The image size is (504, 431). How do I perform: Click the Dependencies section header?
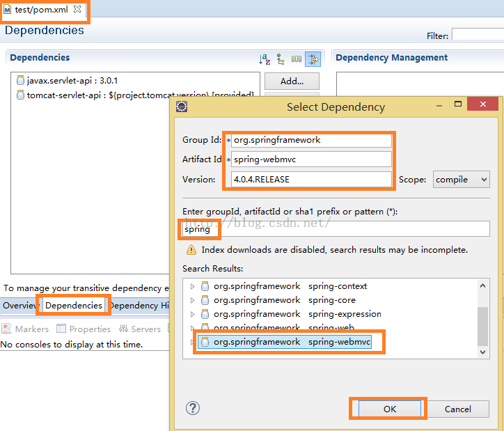pos(40,58)
